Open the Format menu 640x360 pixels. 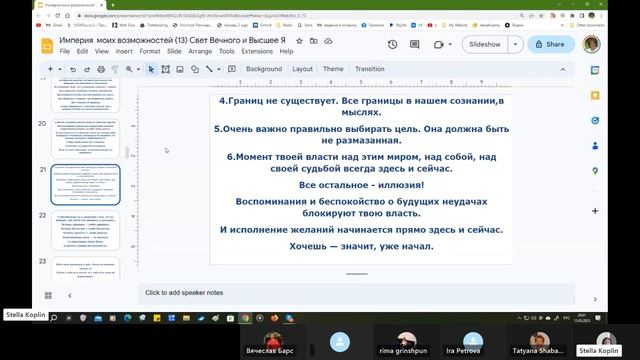[x=150, y=51]
